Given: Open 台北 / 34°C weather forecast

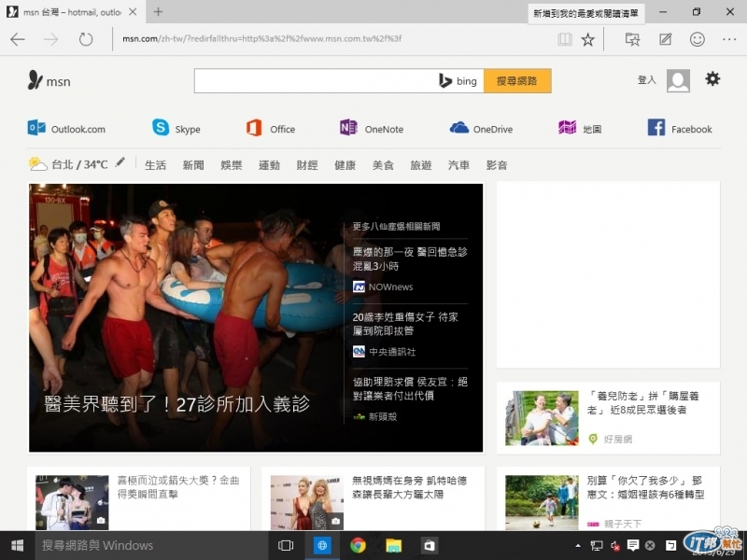Looking at the screenshot, I should tap(68, 164).
